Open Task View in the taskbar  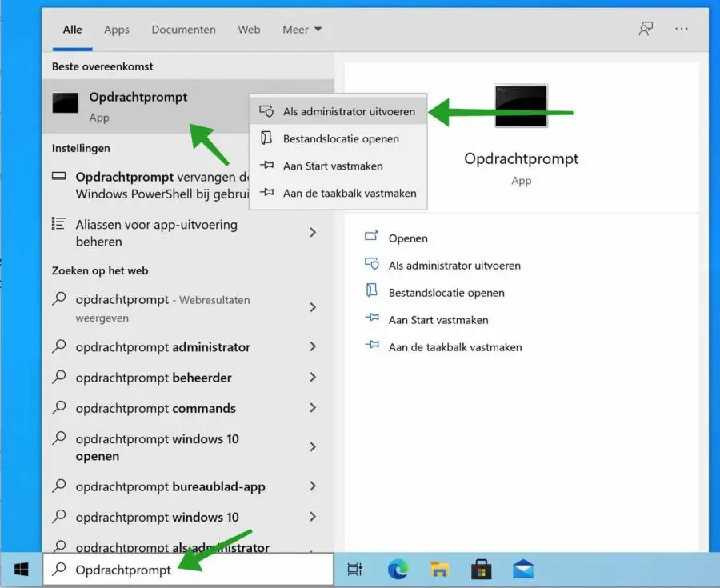(354, 570)
